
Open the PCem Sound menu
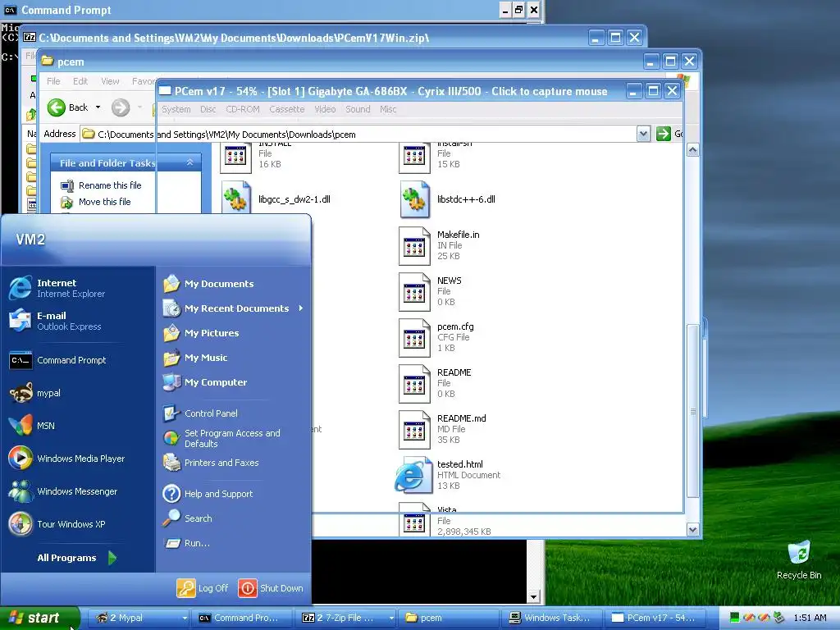(358, 109)
